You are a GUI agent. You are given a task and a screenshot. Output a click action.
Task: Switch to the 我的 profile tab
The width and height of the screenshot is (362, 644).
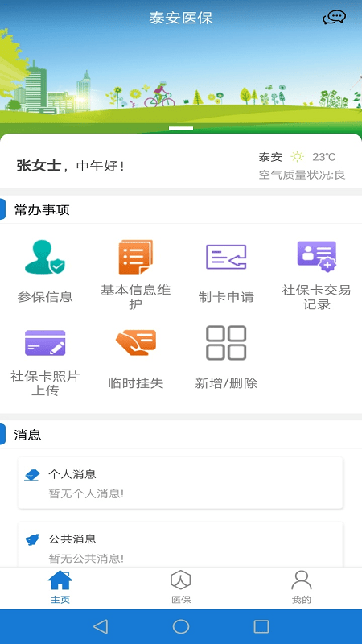[x=301, y=588]
